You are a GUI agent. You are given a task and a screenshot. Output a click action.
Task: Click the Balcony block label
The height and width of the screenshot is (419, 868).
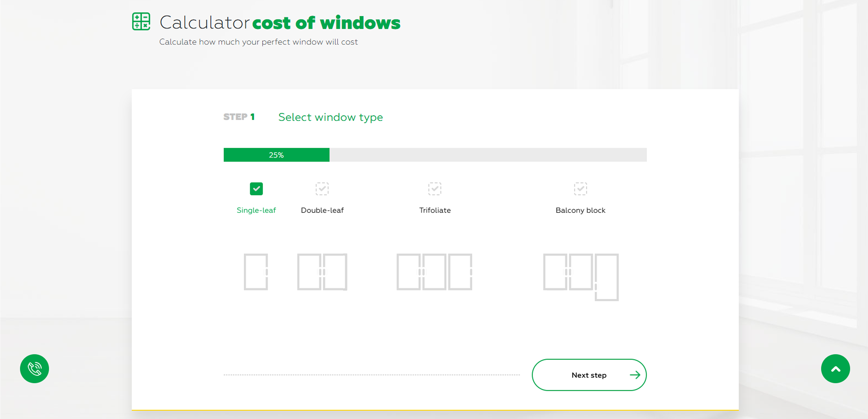click(x=580, y=210)
